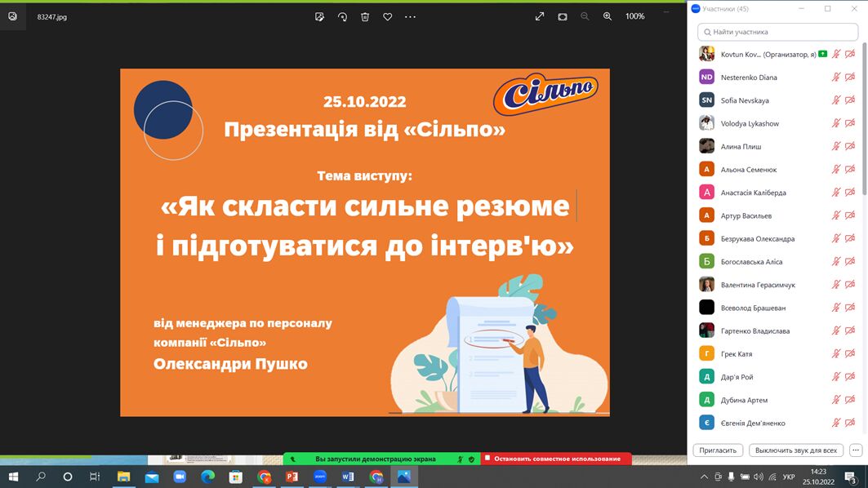
Task: Select participant Валентина Герасимчук
Action: [777, 285]
